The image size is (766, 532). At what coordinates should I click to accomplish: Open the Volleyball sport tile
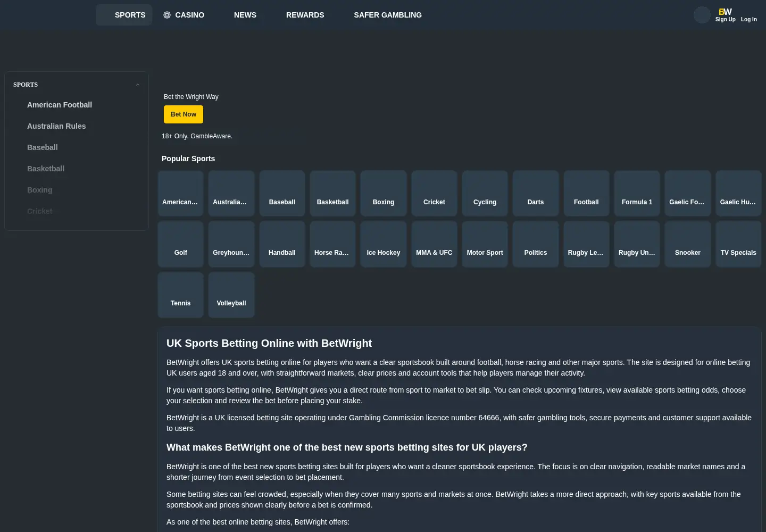(231, 295)
